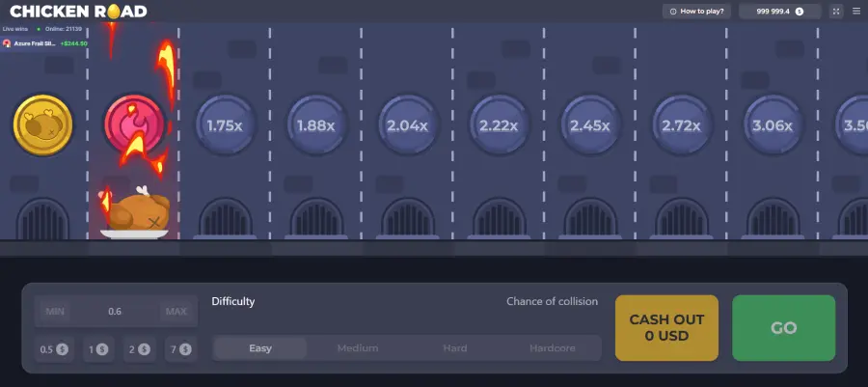
Task: Click sewer grate under 2.45x coin
Action: click(590, 218)
